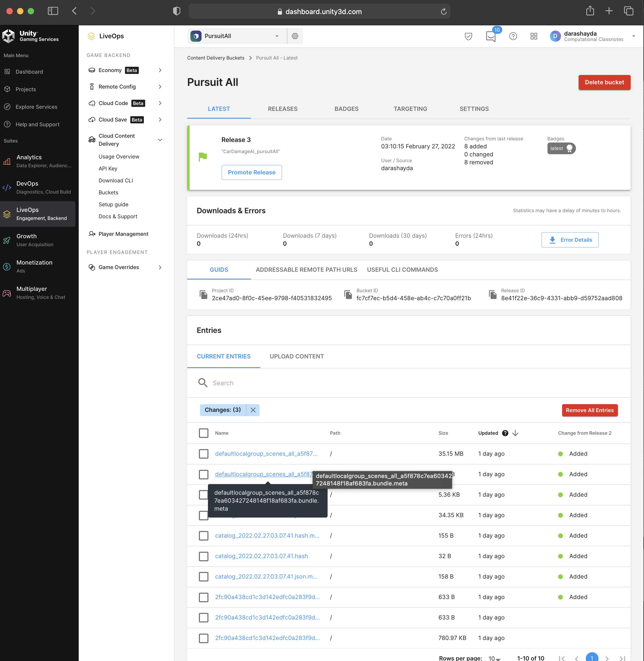The width and height of the screenshot is (644, 661).
Task: Click the Promote Release button
Action: pos(251,173)
